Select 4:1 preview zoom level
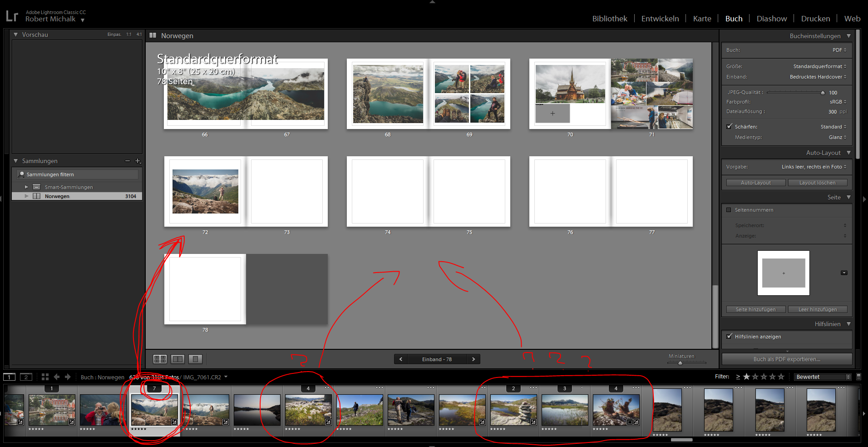This screenshot has width=868, height=447. click(139, 35)
